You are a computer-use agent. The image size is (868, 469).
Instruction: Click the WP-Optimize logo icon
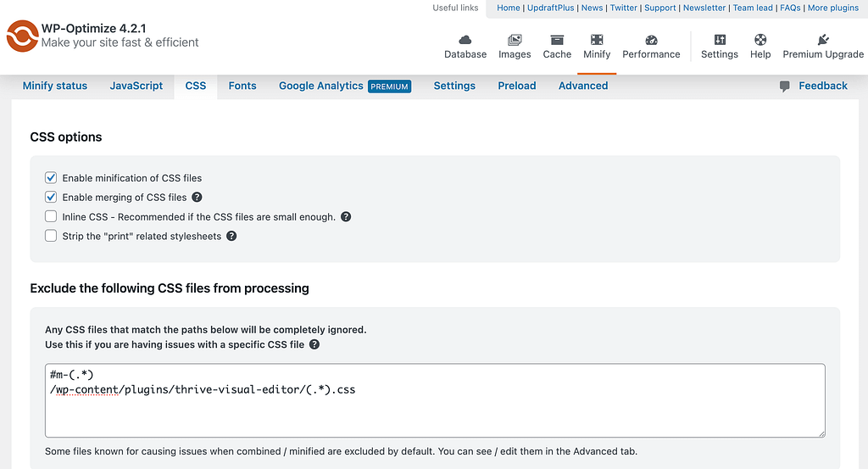point(23,36)
